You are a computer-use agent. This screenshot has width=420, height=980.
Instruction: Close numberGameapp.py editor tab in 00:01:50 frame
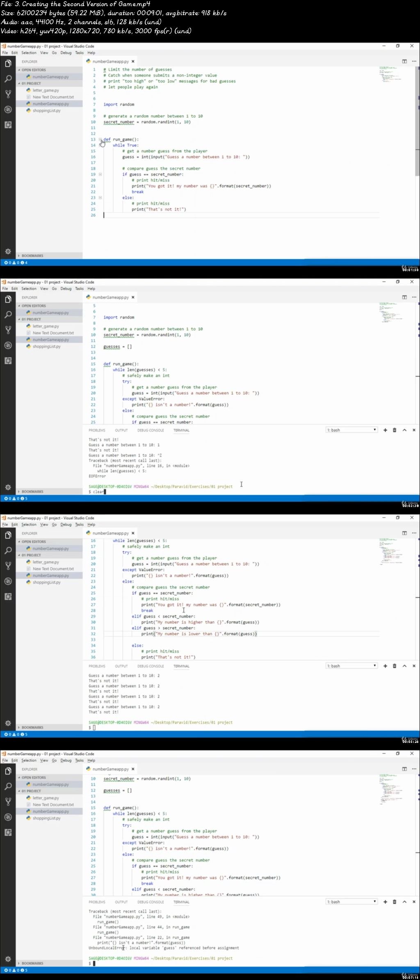pos(133,61)
